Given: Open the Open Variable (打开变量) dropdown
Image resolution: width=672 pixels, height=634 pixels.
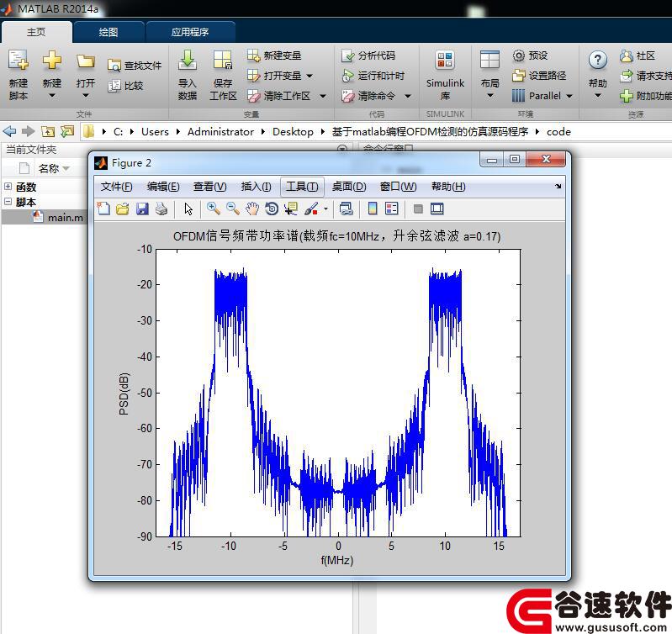Looking at the screenshot, I should point(310,76).
